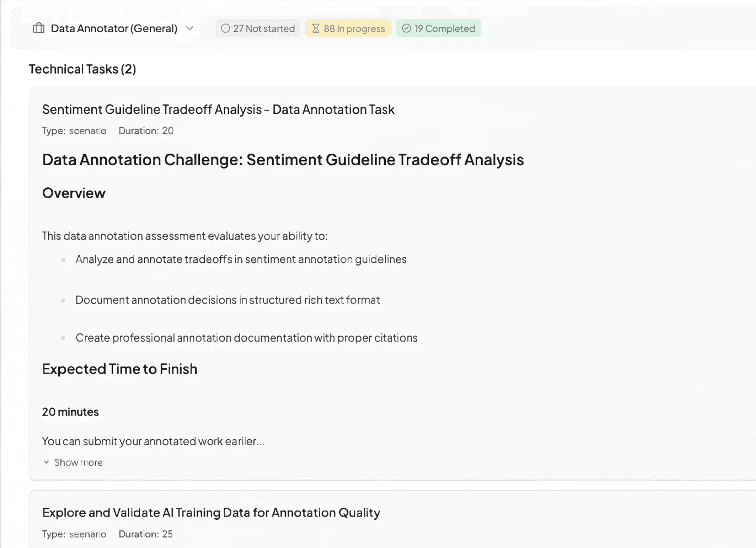
Task: Click the bullet about proper citations
Action: (246, 338)
